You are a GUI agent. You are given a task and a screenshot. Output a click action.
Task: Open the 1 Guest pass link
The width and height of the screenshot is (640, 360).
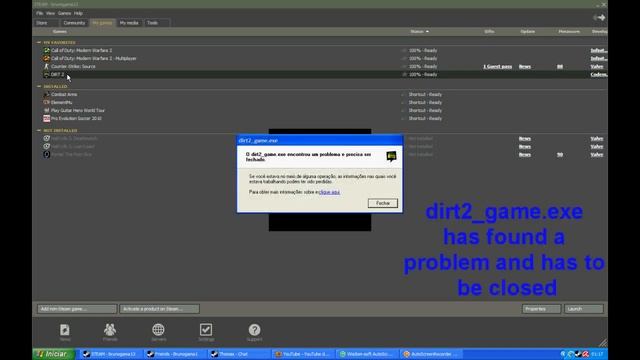point(498,67)
